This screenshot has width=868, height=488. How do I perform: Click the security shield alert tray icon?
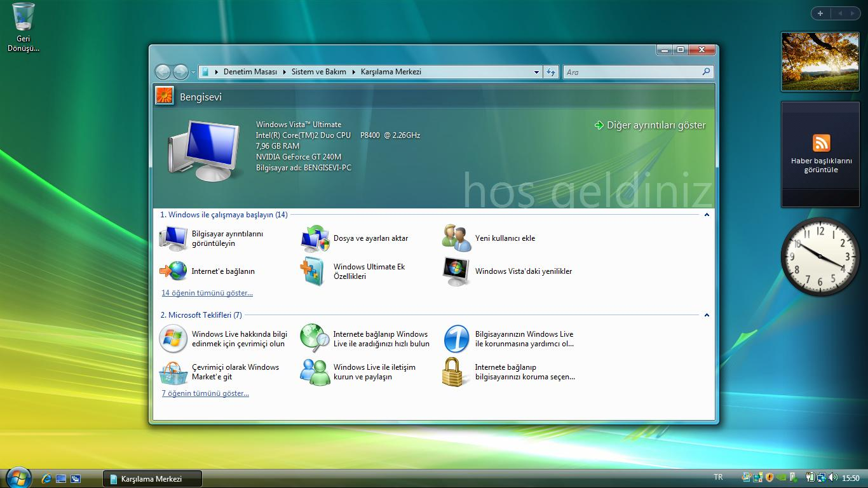(x=770, y=478)
